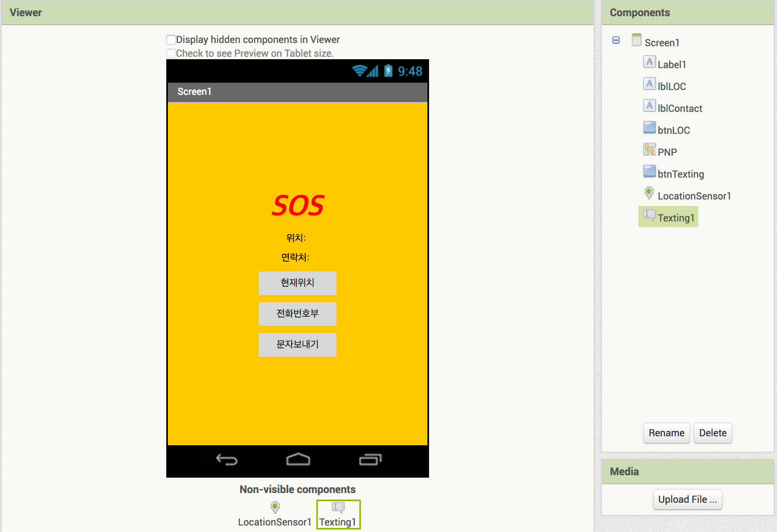Click the Texting1 label under Non-visible components
The height and width of the screenshot is (532, 777).
337,522
